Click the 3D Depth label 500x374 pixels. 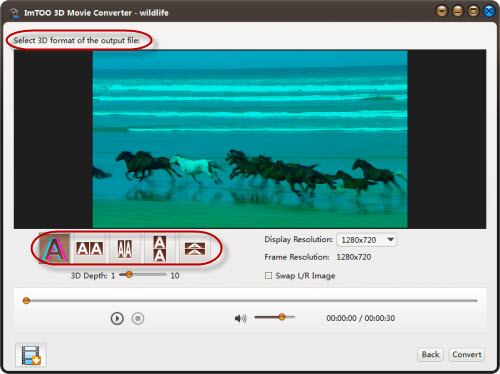[89, 276]
